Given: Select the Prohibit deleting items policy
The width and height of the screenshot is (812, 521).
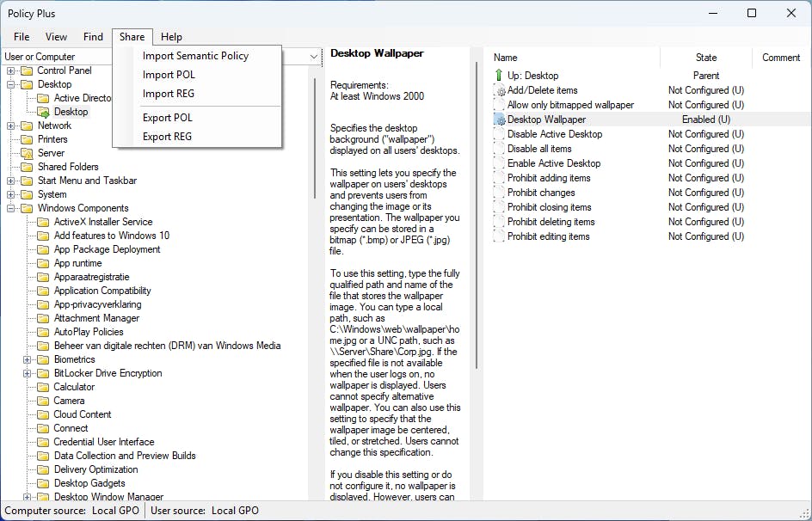Looking at the screenshot, I should point(551,222).
